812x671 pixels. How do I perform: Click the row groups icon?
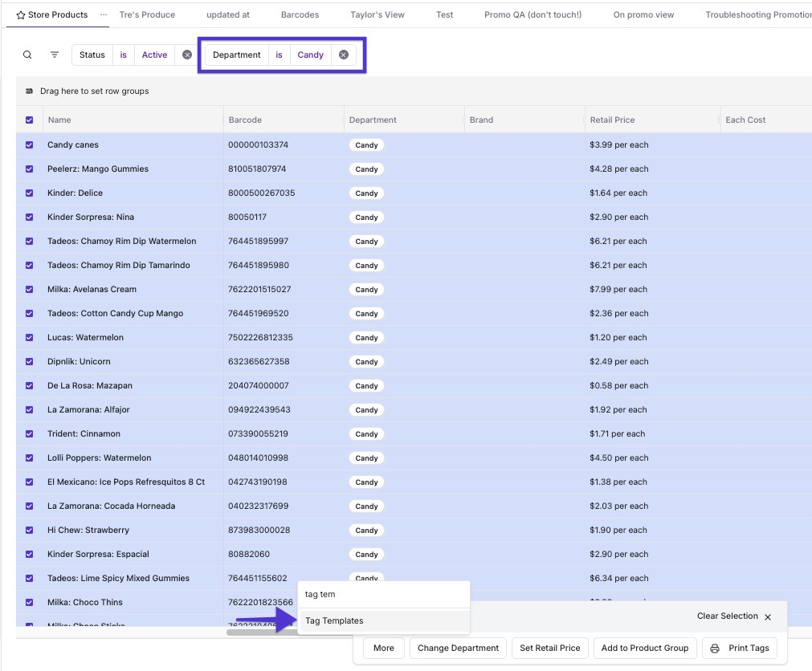[30, 91]
